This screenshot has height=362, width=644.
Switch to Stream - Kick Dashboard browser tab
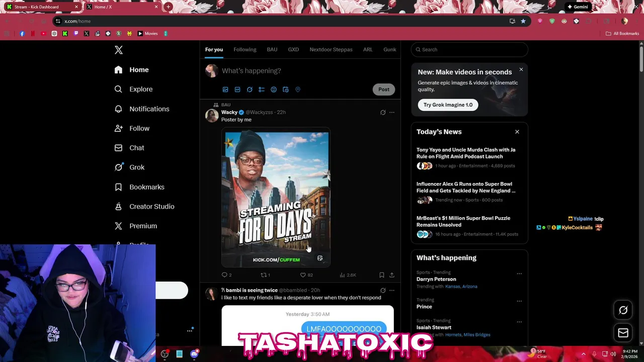click(x=41, y=7)
